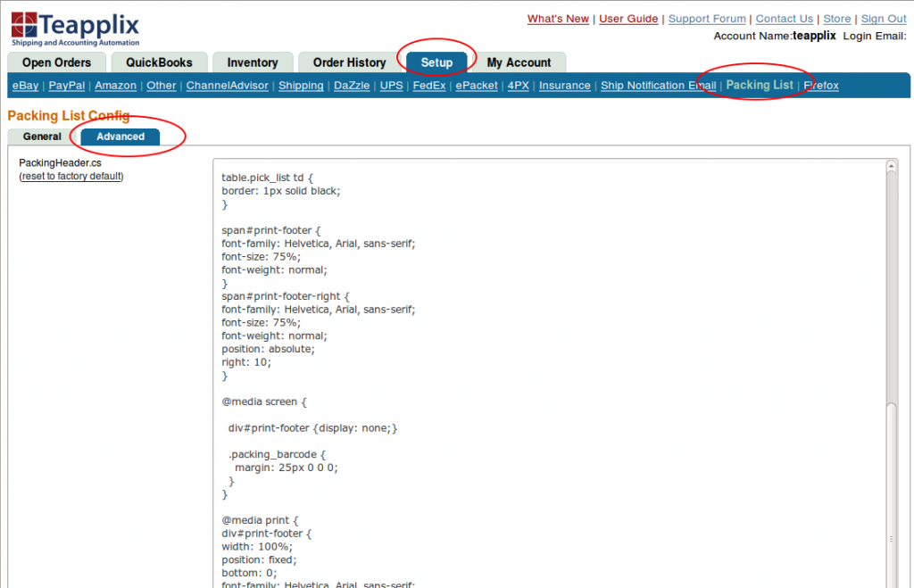The width and height of the screenshot is (914, 588).
Task: Open Firefox setup link
Action: tap(821, 86)
